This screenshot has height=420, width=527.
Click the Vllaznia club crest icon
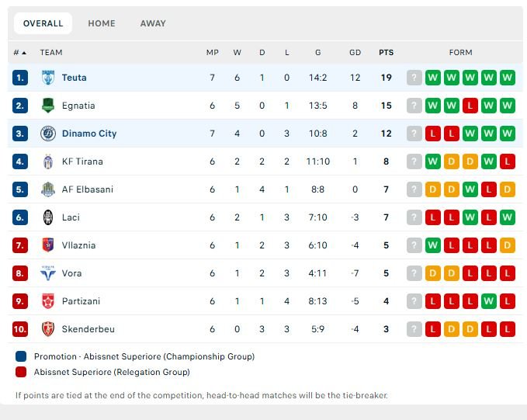pos(47,245)
